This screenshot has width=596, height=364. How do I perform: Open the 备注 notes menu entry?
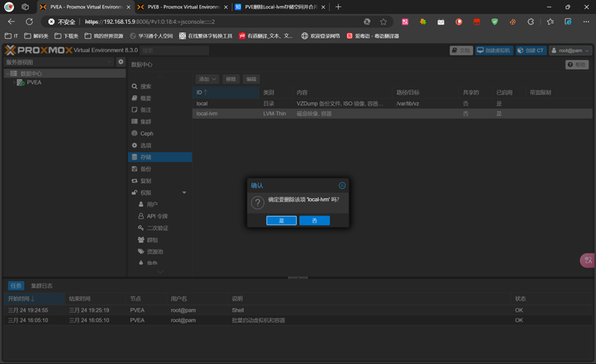point(160,110)
